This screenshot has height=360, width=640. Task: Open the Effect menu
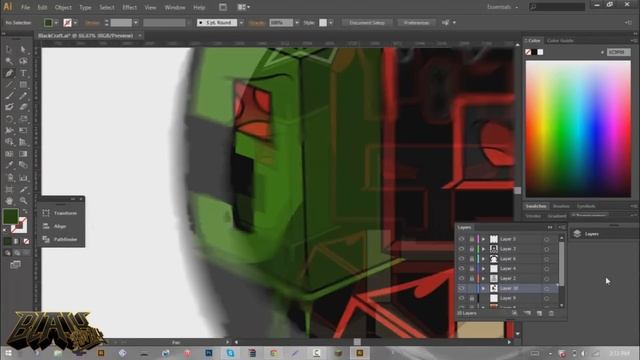point(129,7)
